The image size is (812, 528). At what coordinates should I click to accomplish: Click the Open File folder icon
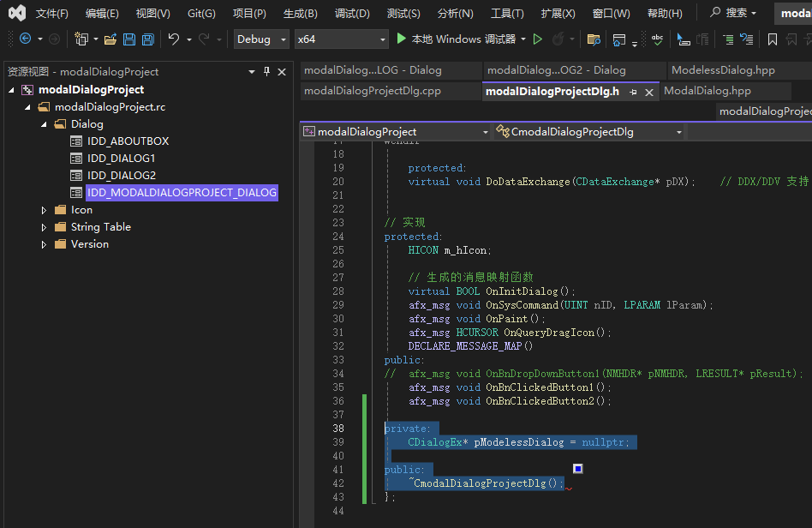pos(110,39)
